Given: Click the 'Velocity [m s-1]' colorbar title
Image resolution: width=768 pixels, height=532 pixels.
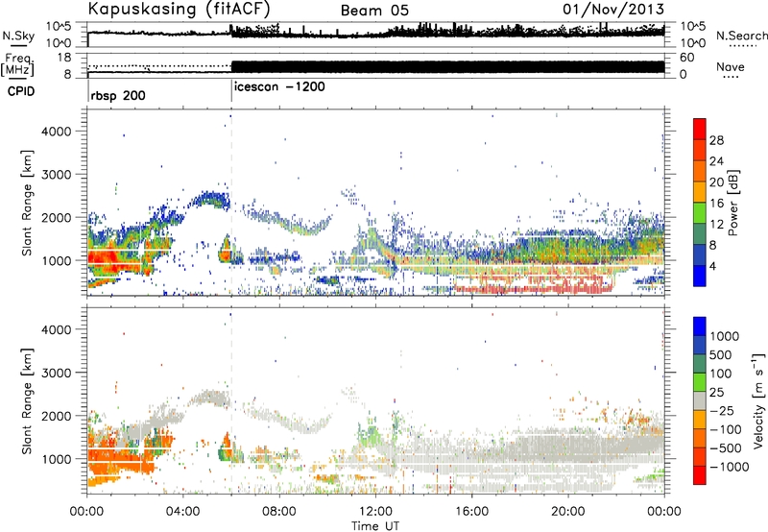Looking at the screenshot, I should point(759,400).
